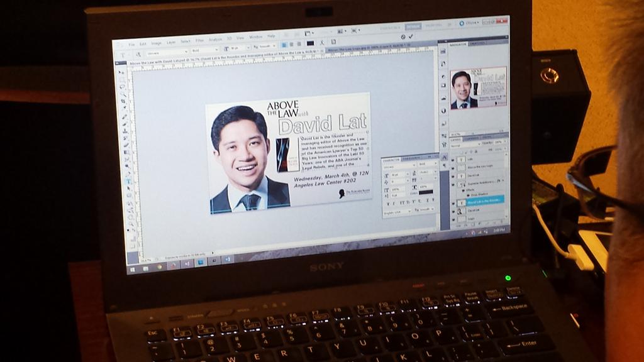Viewport: 644px width, 362px height.
Task: Toggle Character panel icon in options bar
Action: 333,42
